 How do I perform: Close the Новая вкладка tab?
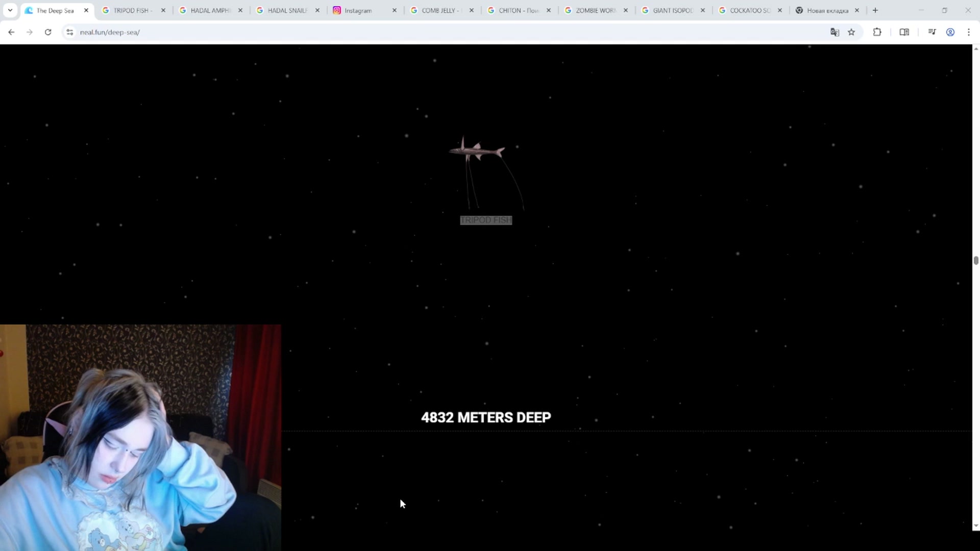857,10
